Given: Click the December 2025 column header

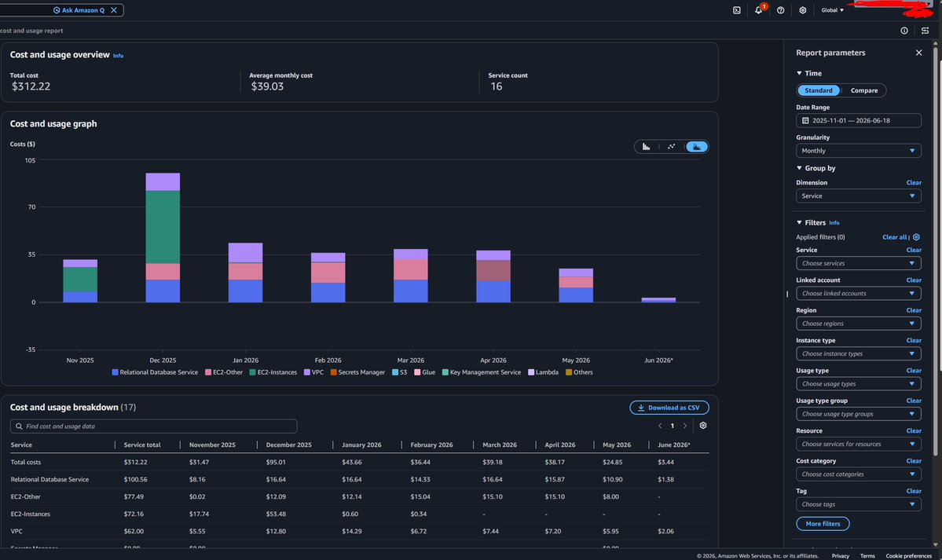Looking at the screenshot, I should pos(289,445).
